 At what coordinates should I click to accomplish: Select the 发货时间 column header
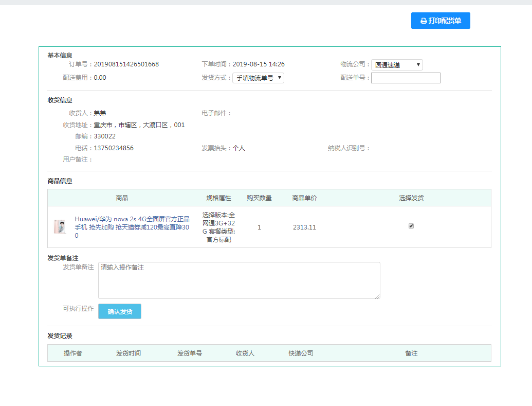[129, 354]
